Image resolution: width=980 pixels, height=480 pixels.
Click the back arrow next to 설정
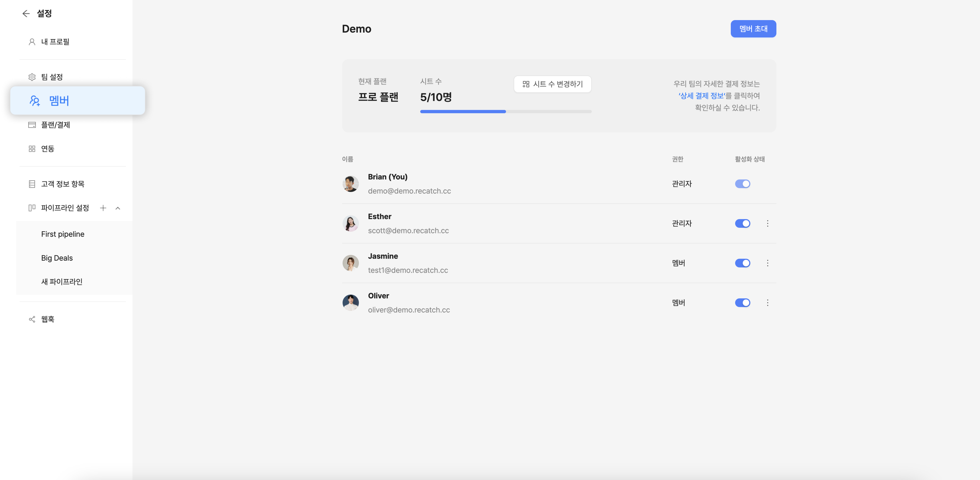(26, 14)
